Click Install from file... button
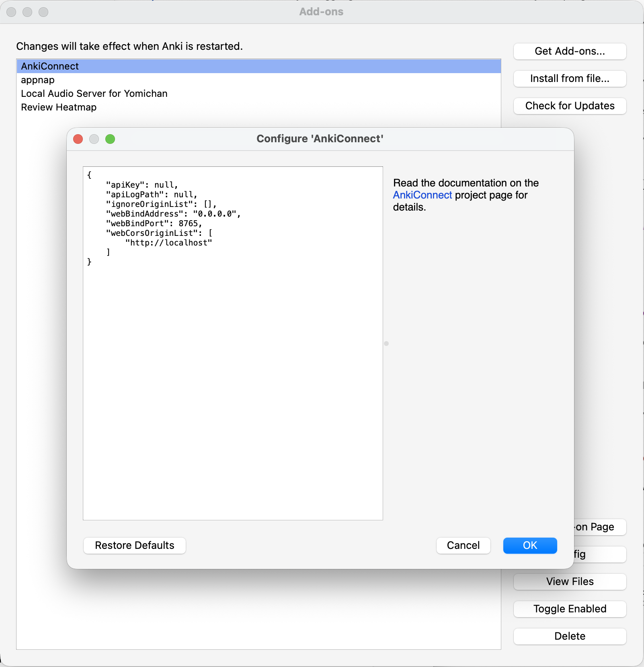This screenshot has width=644, height=667. pyautogui.click(x=570, y=78)
